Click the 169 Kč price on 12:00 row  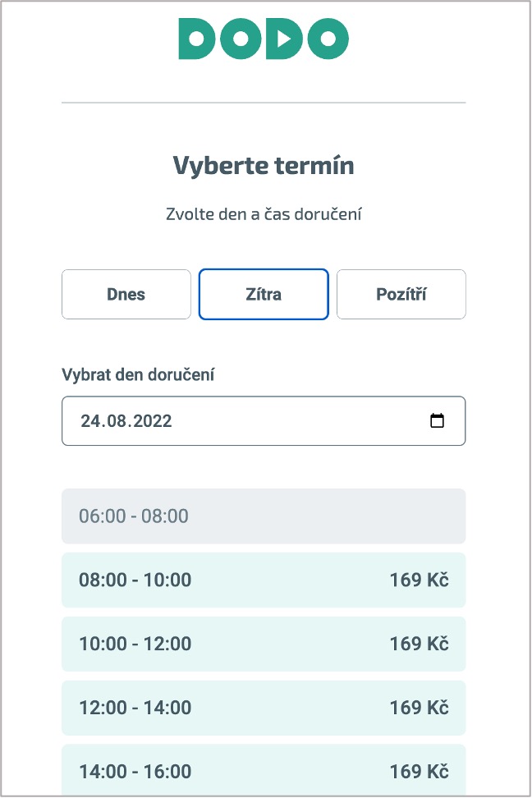click(x=419, y=708)
